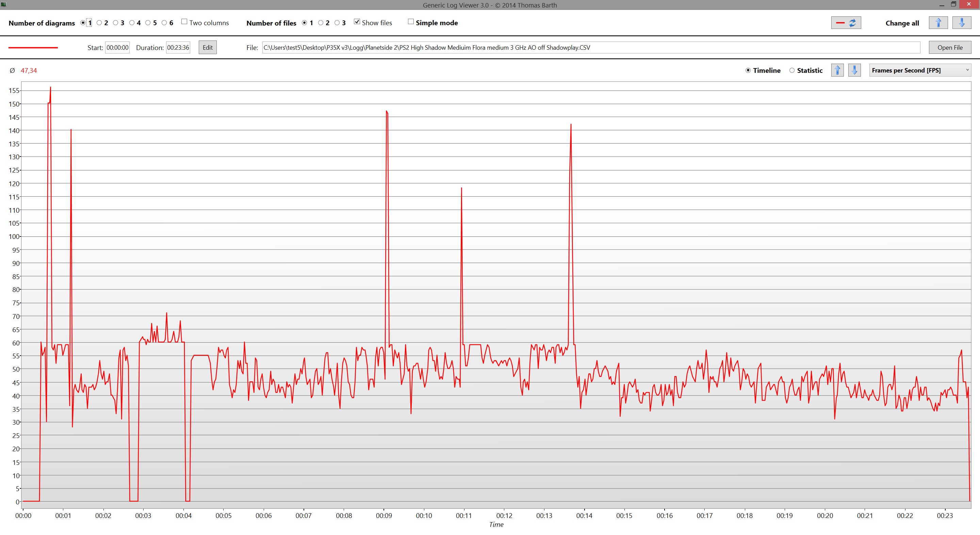
Task: Click the Duration time field
Action: (x=178, y=48)
